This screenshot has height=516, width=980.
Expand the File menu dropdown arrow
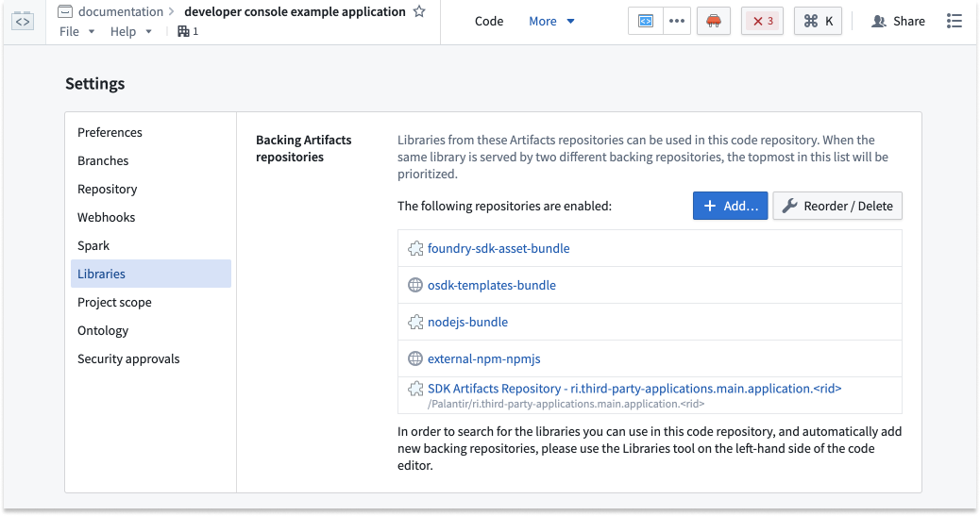(92, 31)
